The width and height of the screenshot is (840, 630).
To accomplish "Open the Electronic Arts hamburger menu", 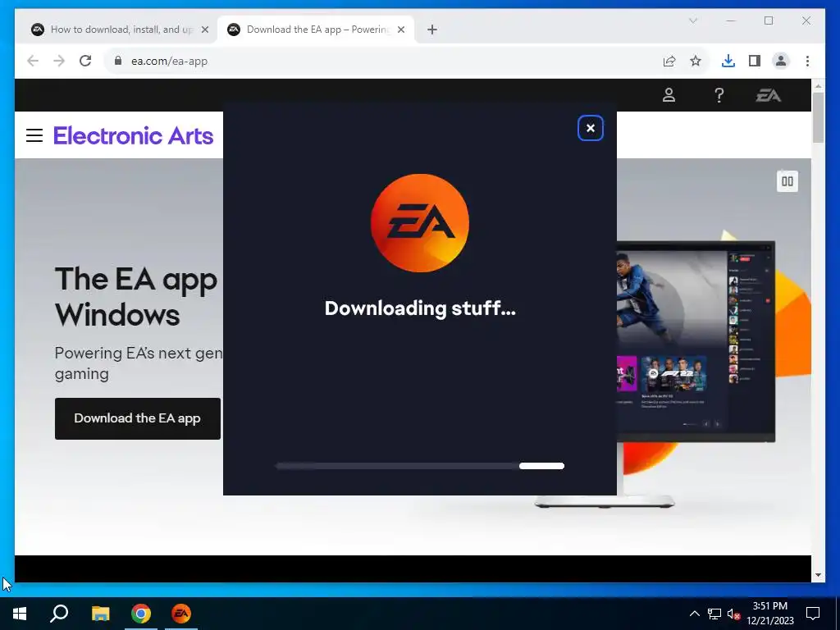I will tap(34, 135).
